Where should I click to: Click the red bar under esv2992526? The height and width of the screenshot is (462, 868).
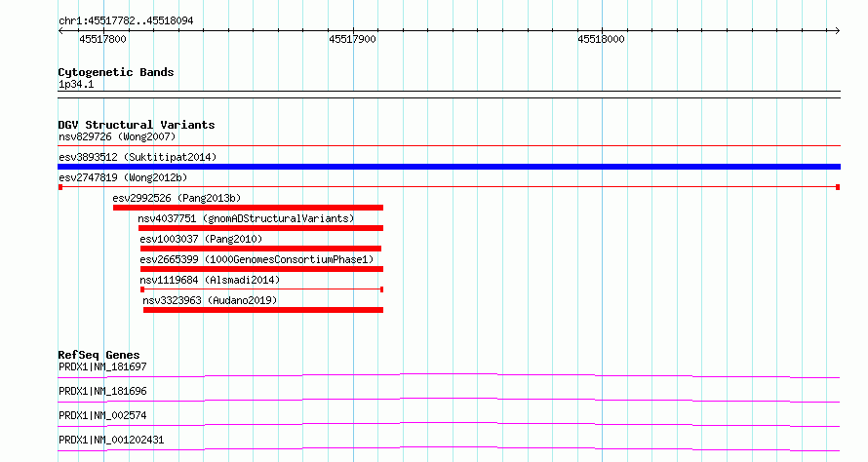pyautogui.click(x=248, y=208)
